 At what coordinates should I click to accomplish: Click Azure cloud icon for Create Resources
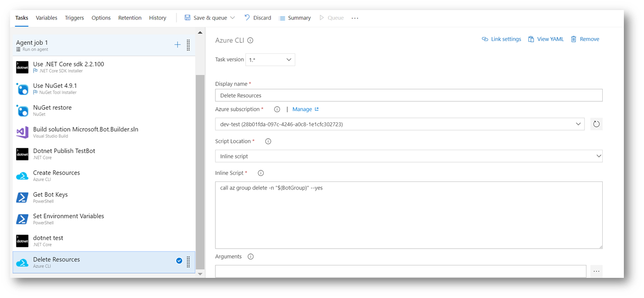[x=22, y=176]
